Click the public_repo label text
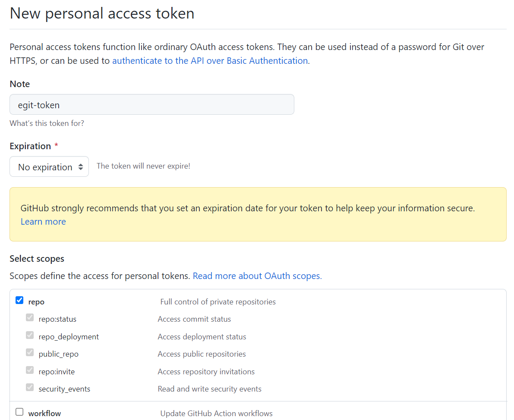 click(59, 354)
